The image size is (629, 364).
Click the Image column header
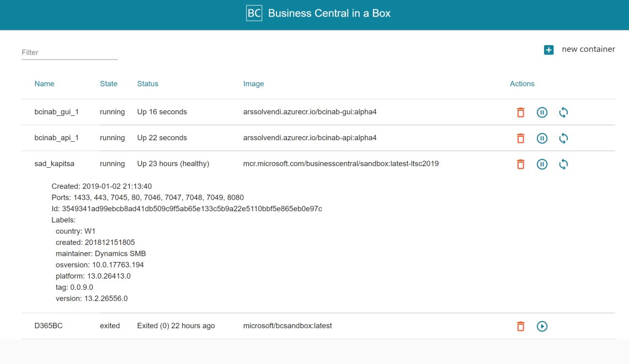pos(253,84)
